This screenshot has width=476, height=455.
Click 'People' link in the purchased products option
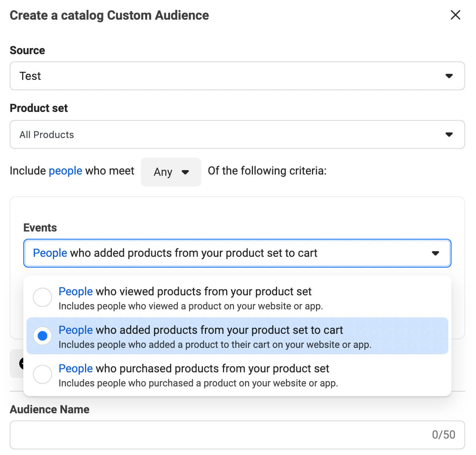pos(75,368)
